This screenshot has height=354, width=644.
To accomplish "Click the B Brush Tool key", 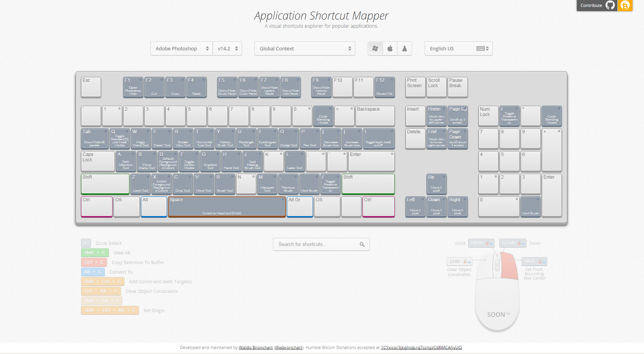I will pos(225,184).
